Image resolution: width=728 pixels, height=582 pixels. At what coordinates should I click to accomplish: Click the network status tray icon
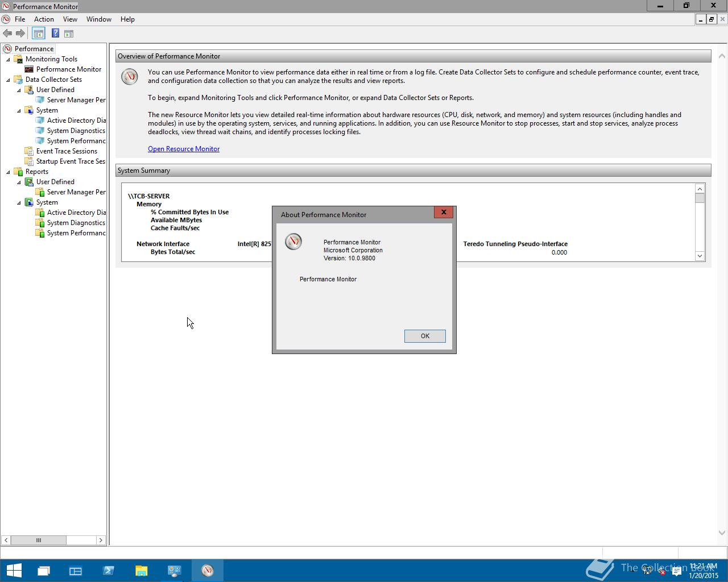coord(647,571)
